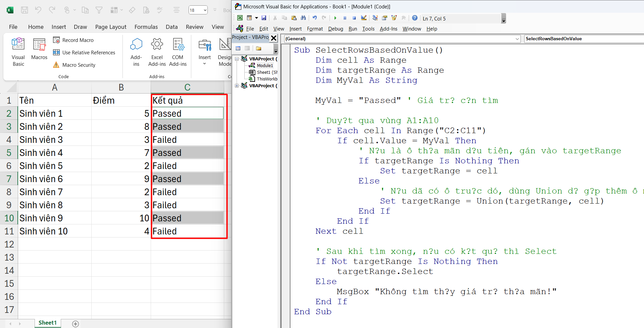Open the General object dropdown

517,39
